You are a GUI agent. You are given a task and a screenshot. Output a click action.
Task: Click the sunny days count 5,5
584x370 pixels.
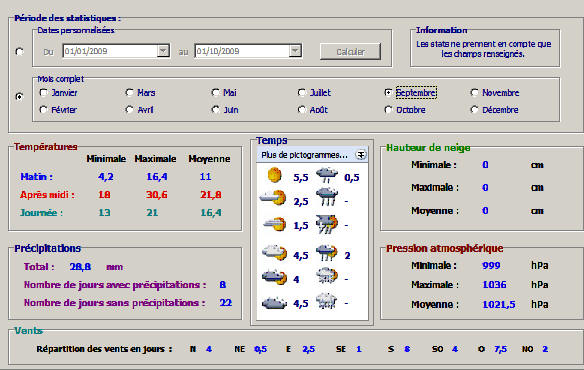[x=301, y=177]
